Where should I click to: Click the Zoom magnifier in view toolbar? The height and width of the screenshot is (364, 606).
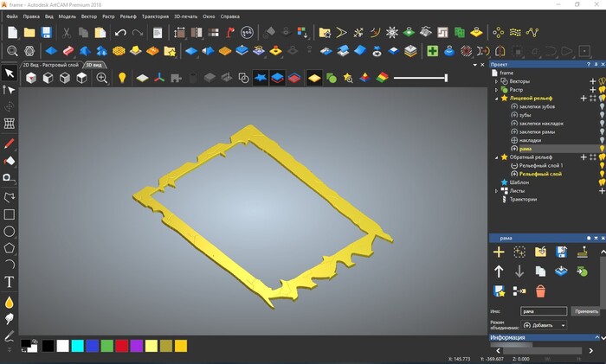click(x=102, y=78)
